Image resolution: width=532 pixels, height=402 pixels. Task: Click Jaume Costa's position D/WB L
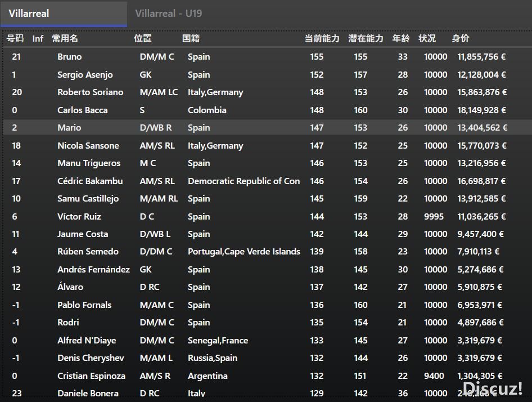[155, 234]
